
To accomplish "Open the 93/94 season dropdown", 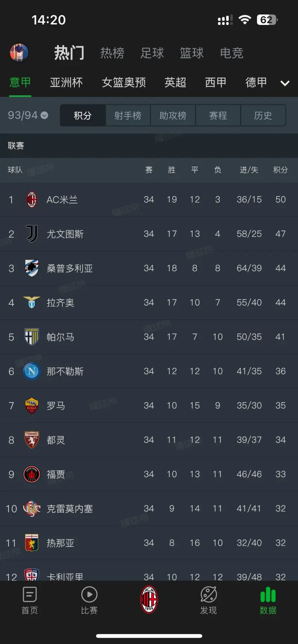I will [x=28, y=115].
